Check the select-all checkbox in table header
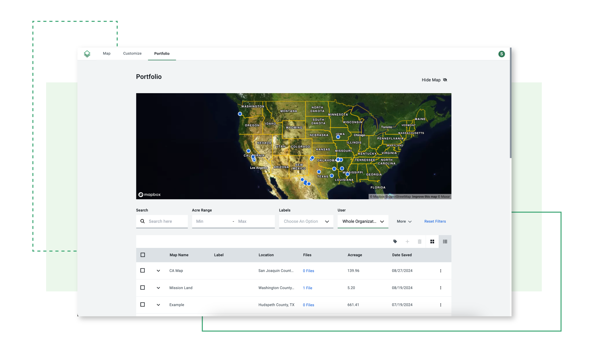 (x=143, y=255)
